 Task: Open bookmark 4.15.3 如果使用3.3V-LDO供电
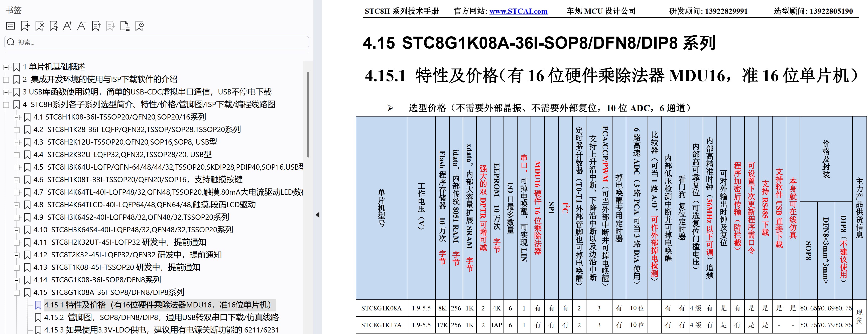pos(161,330)
